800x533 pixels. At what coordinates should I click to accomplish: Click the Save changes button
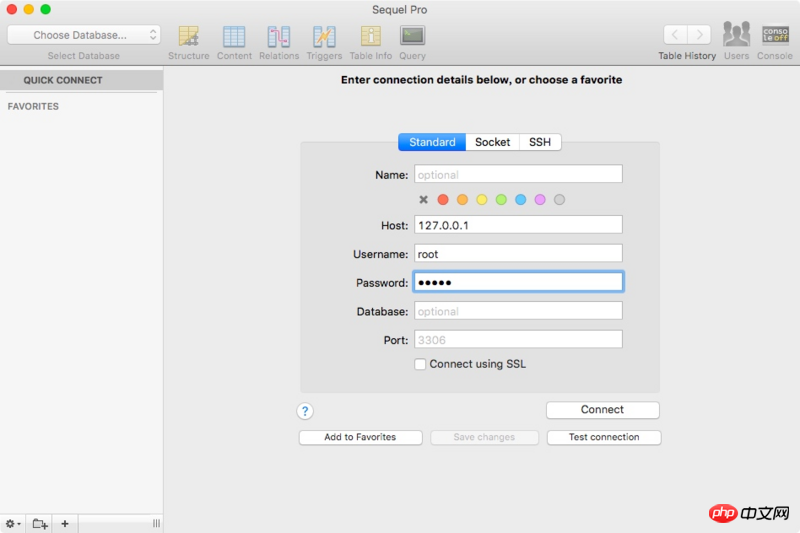pyautogui.click(x=484, y=437)
